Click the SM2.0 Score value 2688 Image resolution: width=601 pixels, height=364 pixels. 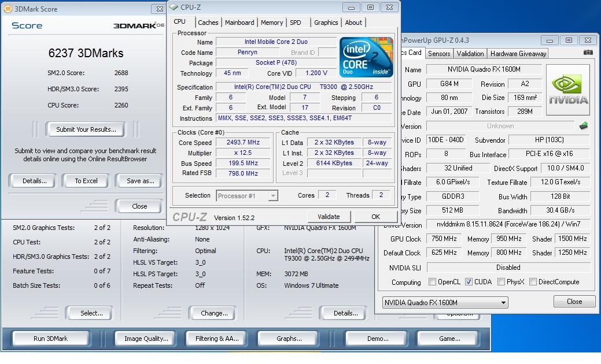[x=121, y=73]
